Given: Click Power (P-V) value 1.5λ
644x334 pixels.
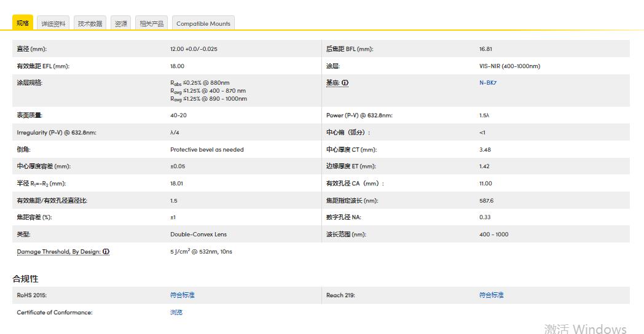Looking at the screenshot, I should [484, 115].
